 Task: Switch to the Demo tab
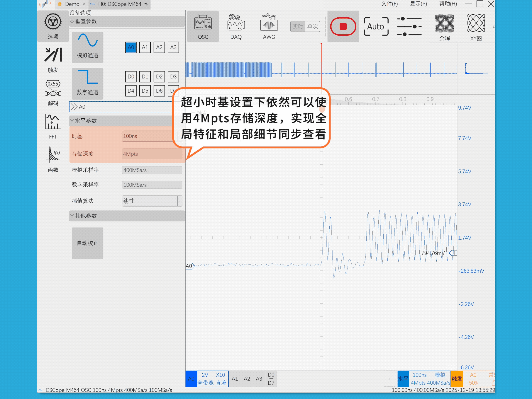72,4
